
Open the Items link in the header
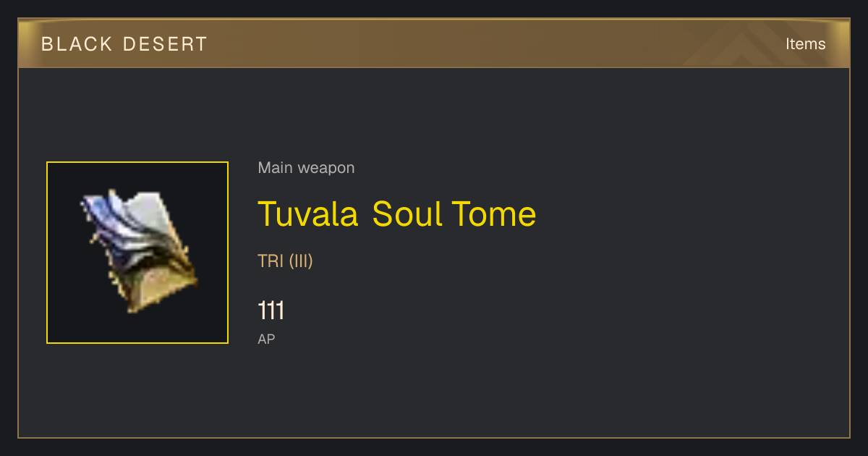pyautogui.click(x=805, y=44)
